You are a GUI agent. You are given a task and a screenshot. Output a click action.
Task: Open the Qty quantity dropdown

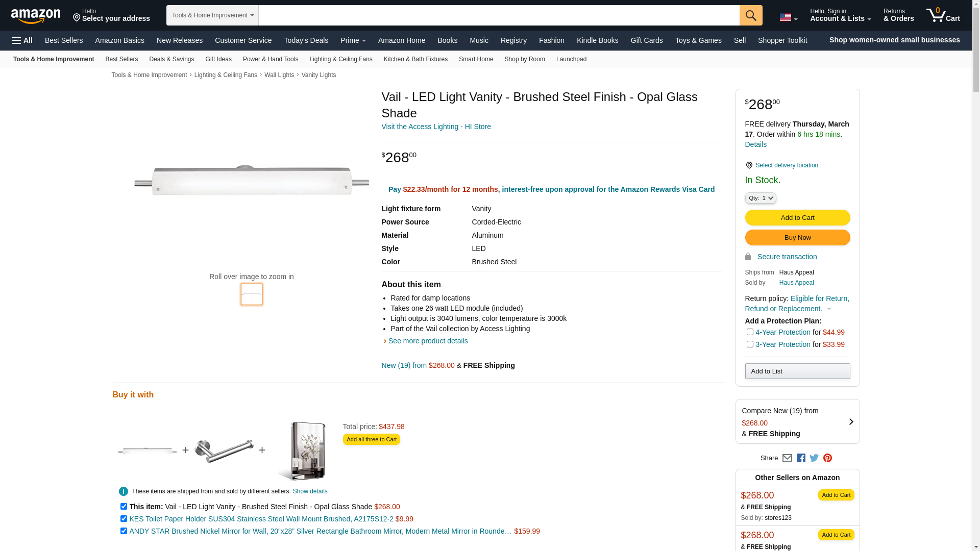point(760,198)
